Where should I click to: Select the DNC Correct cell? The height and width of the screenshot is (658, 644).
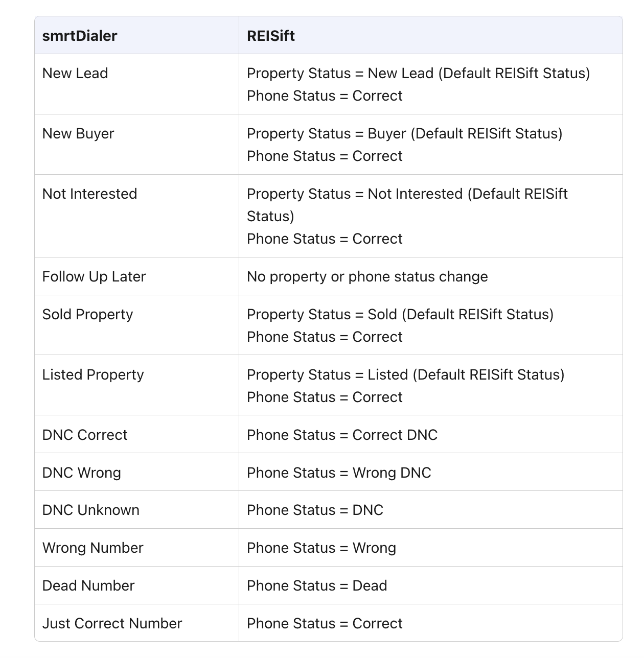(x=85, y=435)
